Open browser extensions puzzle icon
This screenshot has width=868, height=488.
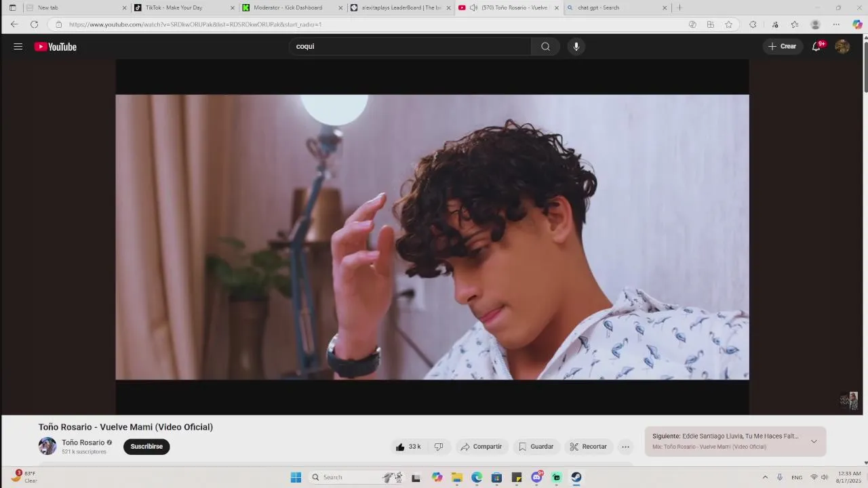753,24
